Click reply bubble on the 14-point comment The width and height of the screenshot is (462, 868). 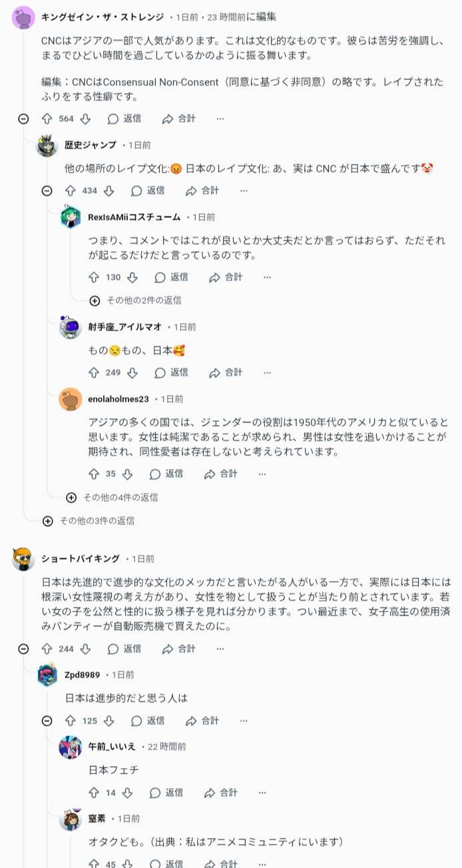point(155,793)
